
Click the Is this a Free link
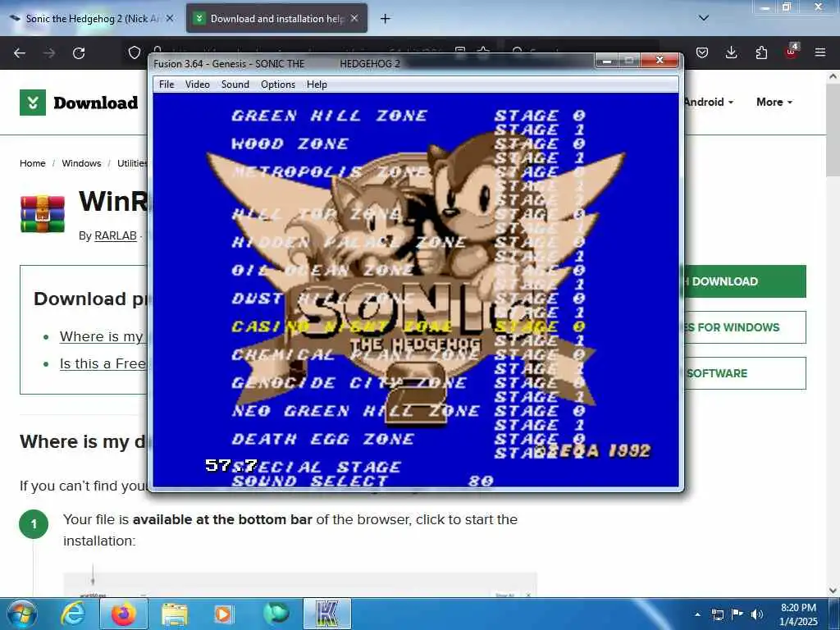[103, 363]
